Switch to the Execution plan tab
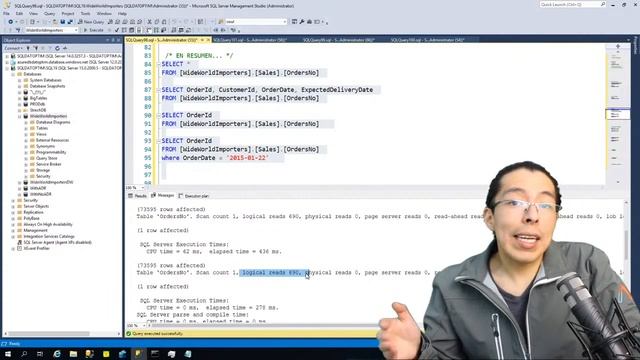640x360 pixels. tap(194, 196)
